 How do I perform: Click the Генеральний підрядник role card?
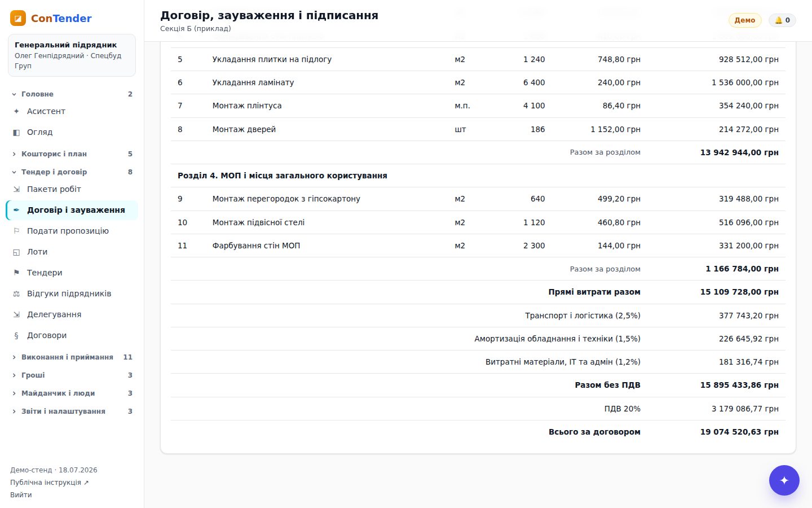[72, 55]
